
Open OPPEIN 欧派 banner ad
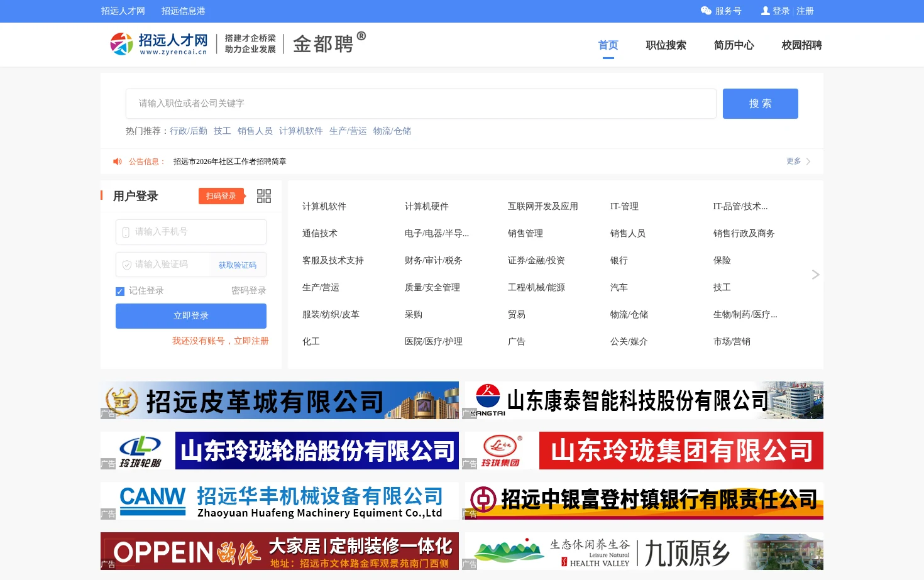pyautogui.click(x=280, y=551)
